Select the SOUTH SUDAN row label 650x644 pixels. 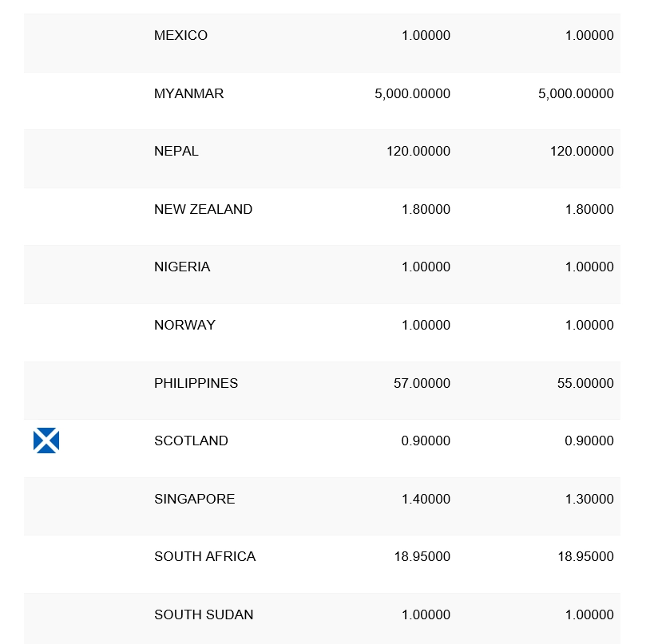click(x=204, y=615)
